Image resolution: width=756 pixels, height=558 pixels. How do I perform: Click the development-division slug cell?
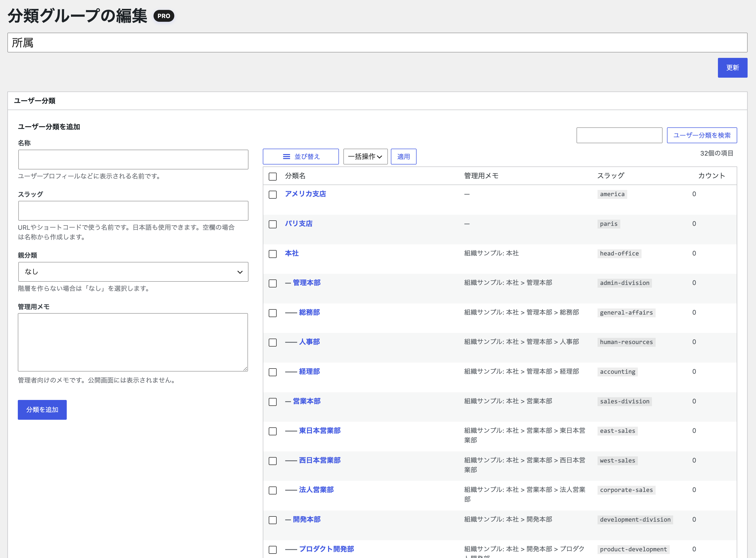(x=635, y=520)
